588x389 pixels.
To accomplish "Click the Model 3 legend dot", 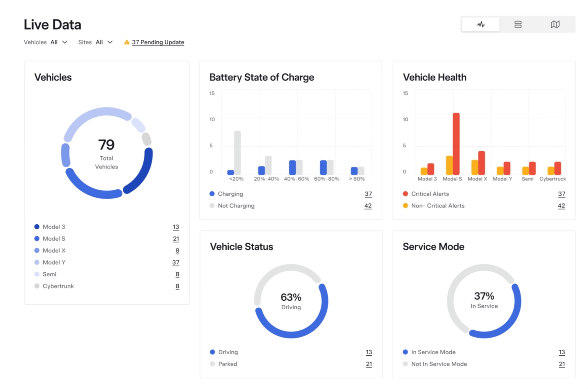I will [x=37, y=227].
